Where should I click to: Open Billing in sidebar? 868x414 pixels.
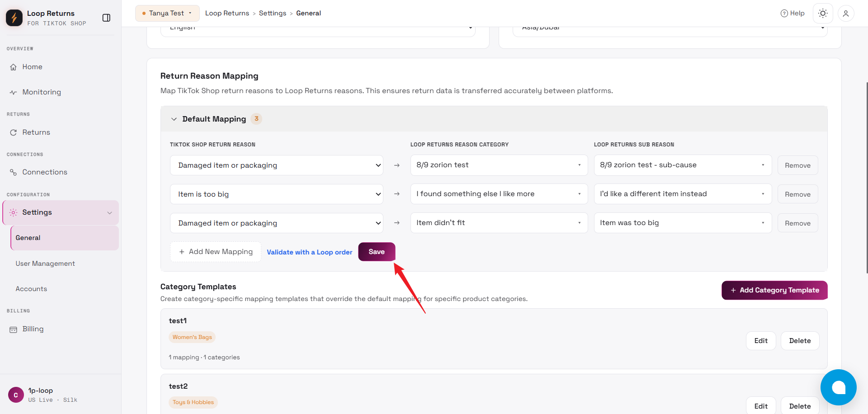click(61, 329)
